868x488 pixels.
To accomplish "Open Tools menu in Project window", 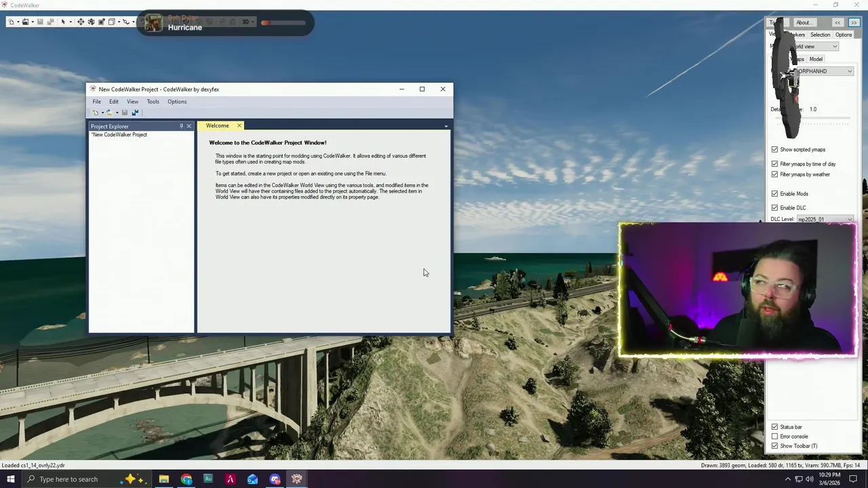I will 153,102.
